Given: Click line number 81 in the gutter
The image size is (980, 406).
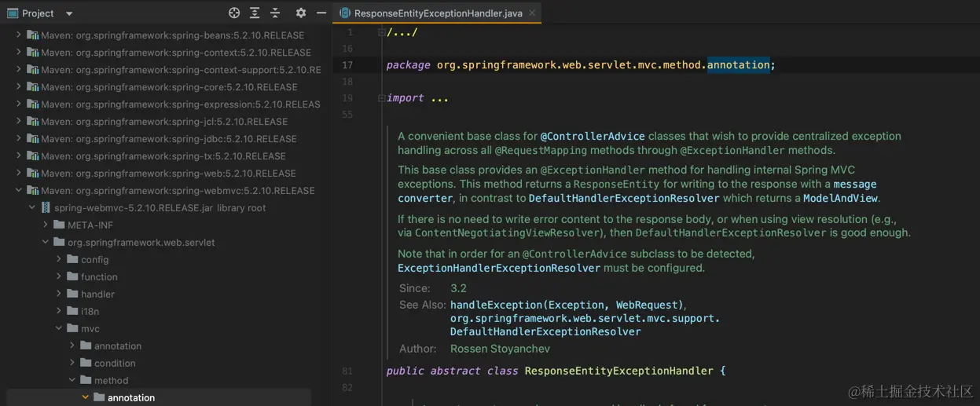Looking at the screenshot, I should click(347, 371).
